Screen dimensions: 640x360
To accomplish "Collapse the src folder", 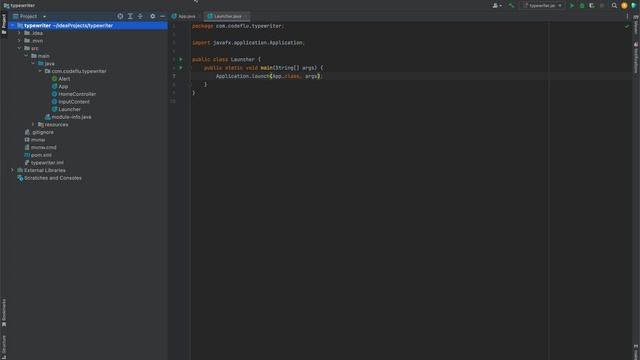I will pyautogui.click(x=19, y=48).
